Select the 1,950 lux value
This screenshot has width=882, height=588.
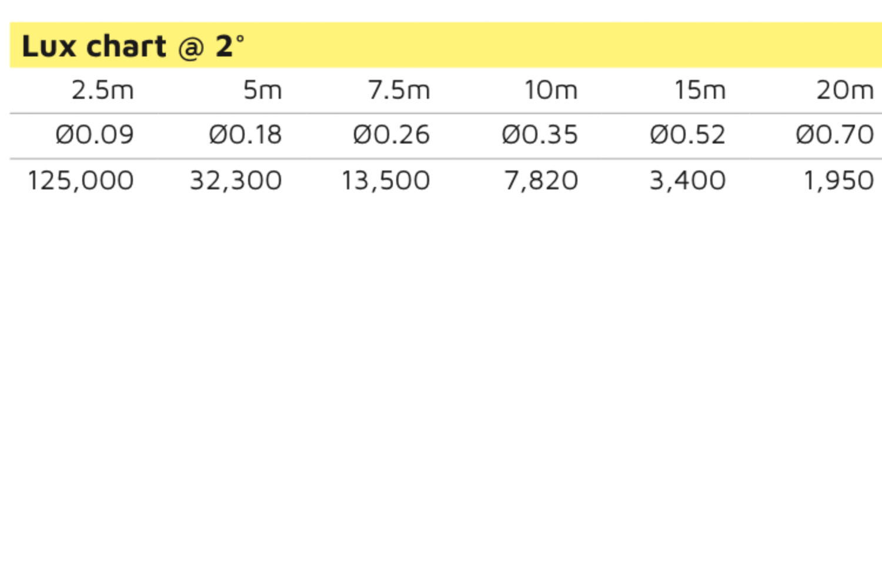coord(838,181)
